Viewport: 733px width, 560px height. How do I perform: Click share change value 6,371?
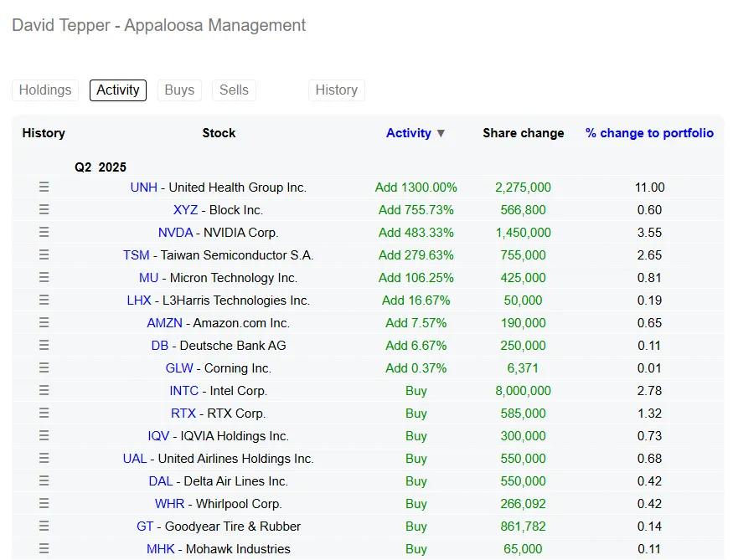[523, 368]
